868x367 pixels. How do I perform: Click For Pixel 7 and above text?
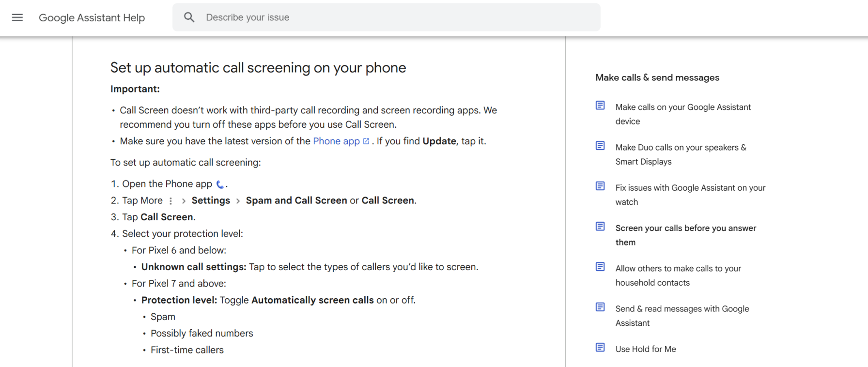179,284
